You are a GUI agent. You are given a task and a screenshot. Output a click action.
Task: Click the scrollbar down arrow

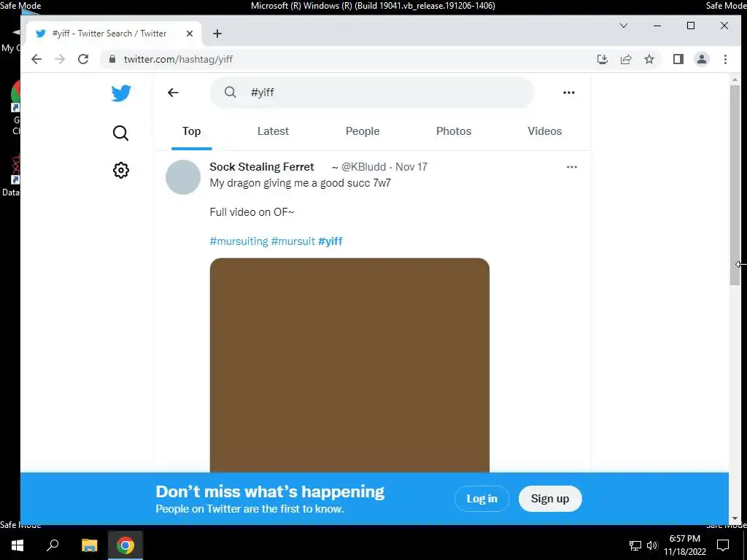click(735, 518)
